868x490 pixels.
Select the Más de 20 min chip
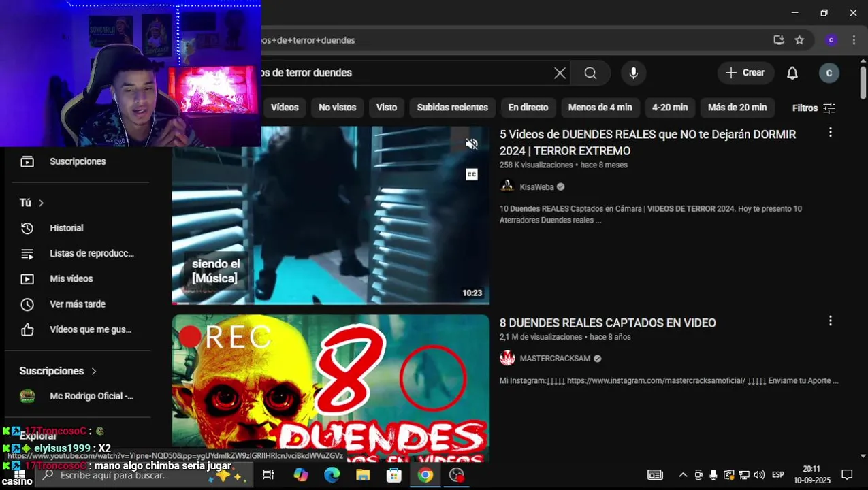(x=737, y=108)
